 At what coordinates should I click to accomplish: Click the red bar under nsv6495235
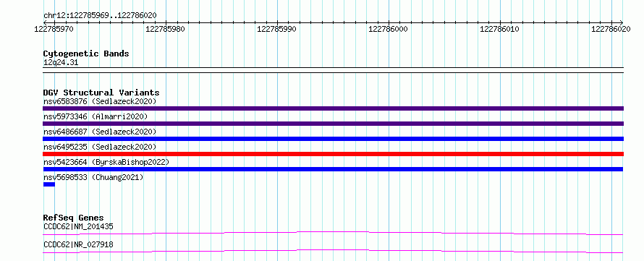click(x=333, y=154)
